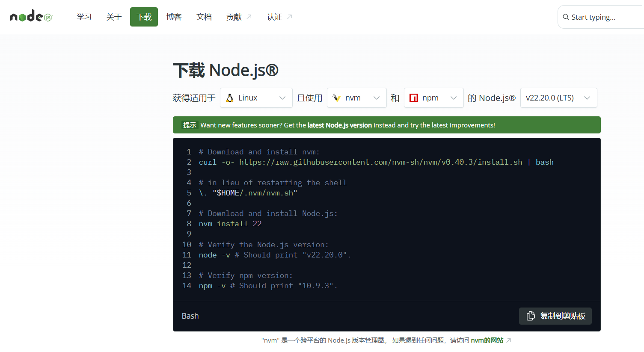The image size is (644, 352).
Task: Click the '# Download and install nvm:' comment
Action: tap(259, 152)
